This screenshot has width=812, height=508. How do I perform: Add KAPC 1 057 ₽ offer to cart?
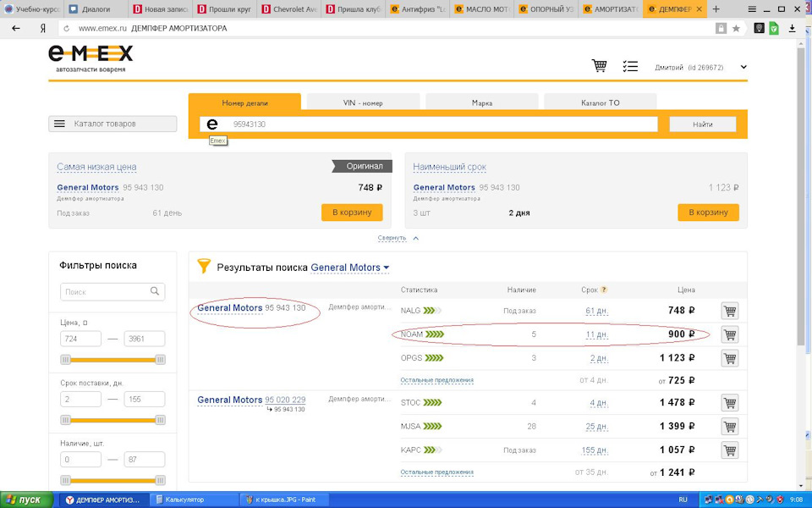(x=730, y=450)
